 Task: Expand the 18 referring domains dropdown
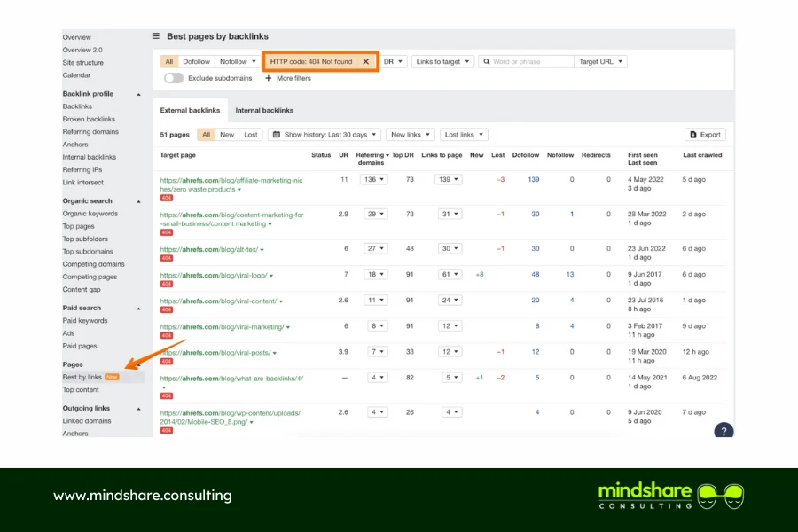tap(376, 274)
